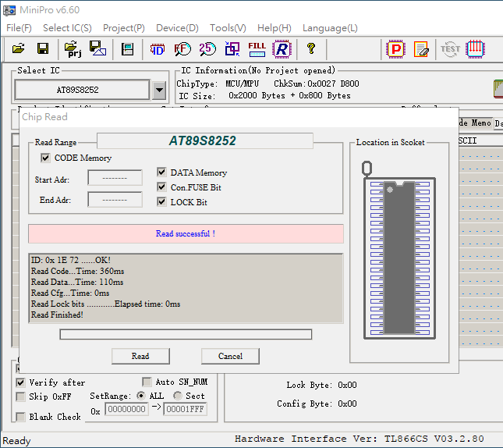Click the Start Adr input field
Screen dimensions: 503x448
click(x=115, y=178)
